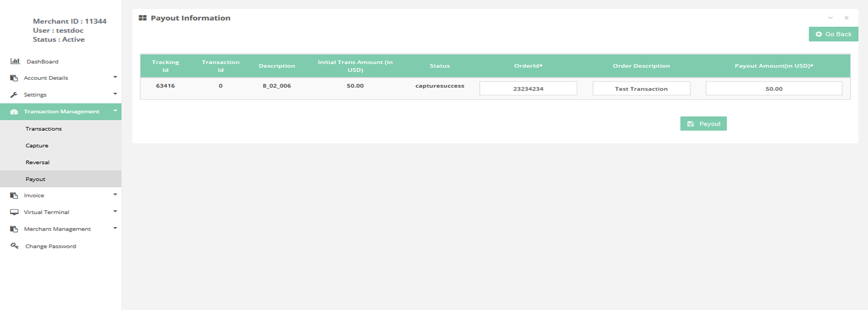Click the Virtual Terminal monitor icon

click(14, 212)
